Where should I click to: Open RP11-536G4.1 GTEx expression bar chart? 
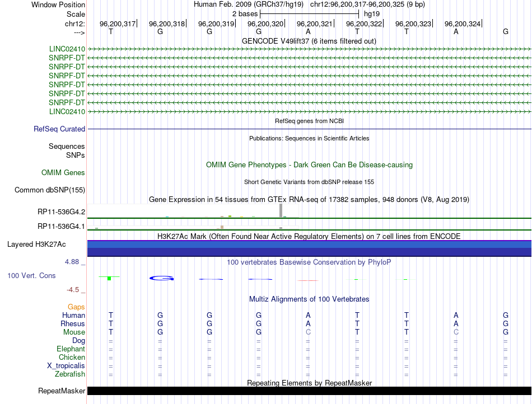coord(193,227)
